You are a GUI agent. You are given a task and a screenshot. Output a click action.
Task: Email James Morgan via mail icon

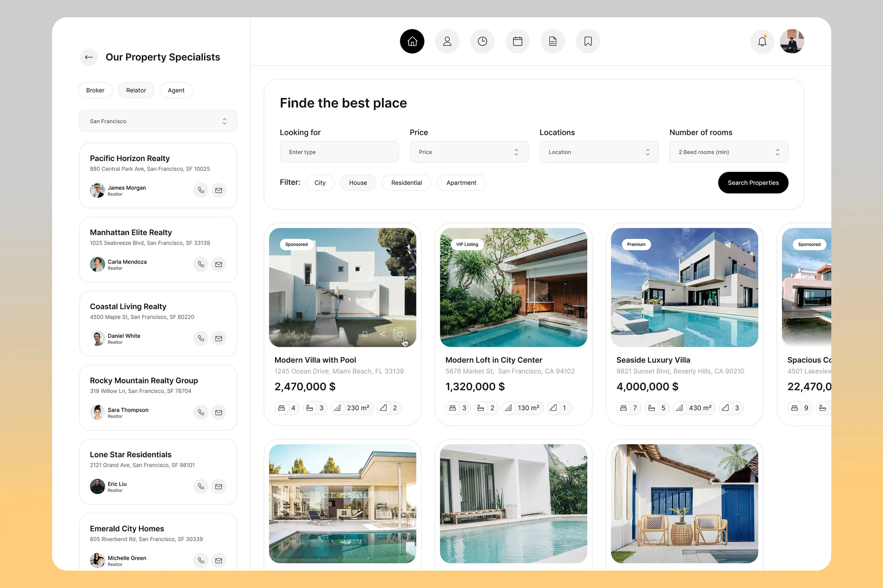pos(219,190)
